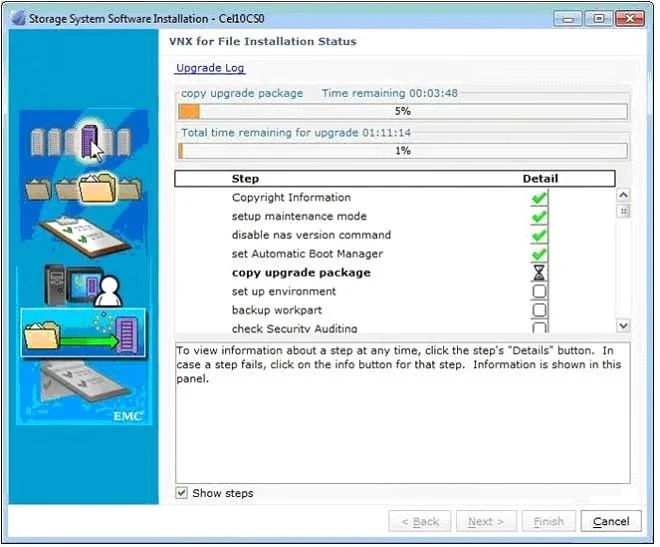Select the 'set up environment' step
The width and height of the screenshot is (660, 547).
tap(284, 291)
